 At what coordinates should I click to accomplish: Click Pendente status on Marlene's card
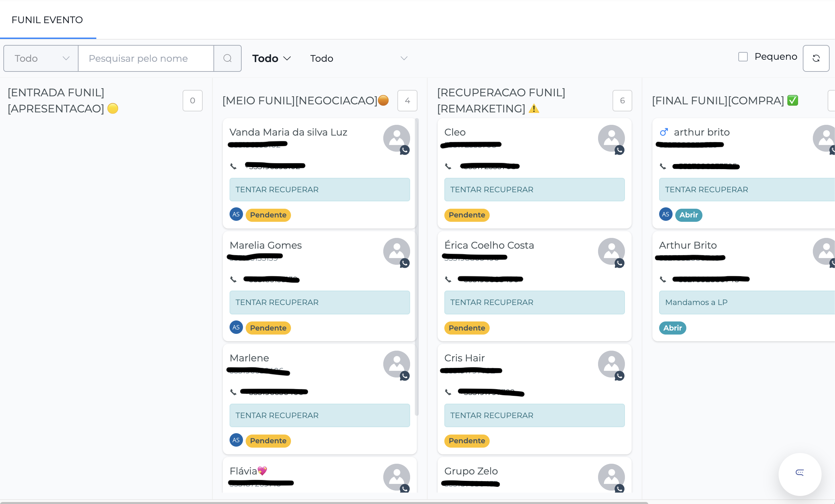coord(268,441)
